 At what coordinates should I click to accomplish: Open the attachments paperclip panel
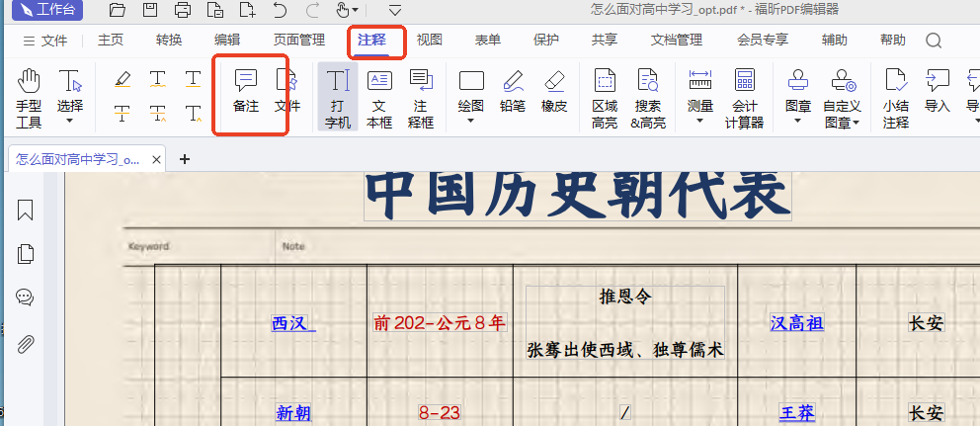click(x=25, y=344)
